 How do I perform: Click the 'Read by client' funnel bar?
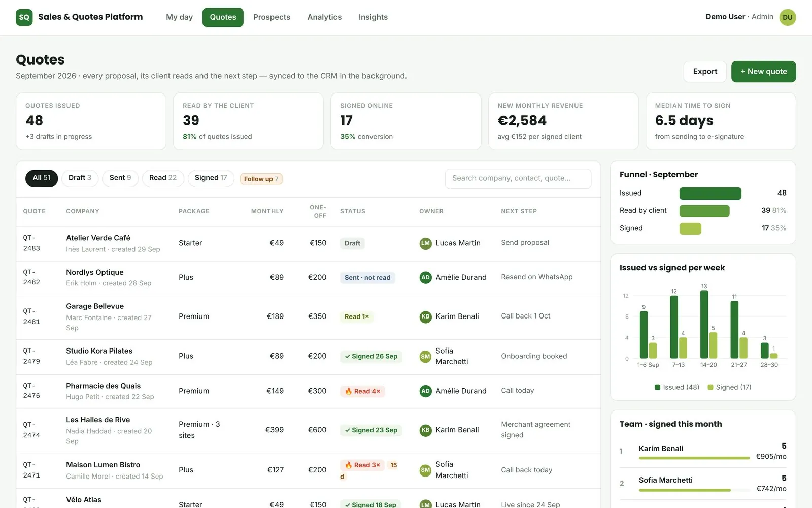[704, 211]
